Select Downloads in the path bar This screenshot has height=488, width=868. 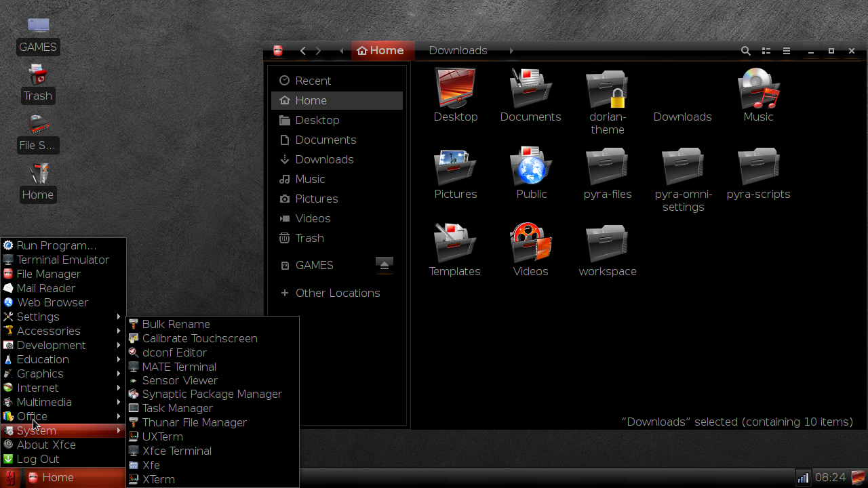(x=458, y=51)
